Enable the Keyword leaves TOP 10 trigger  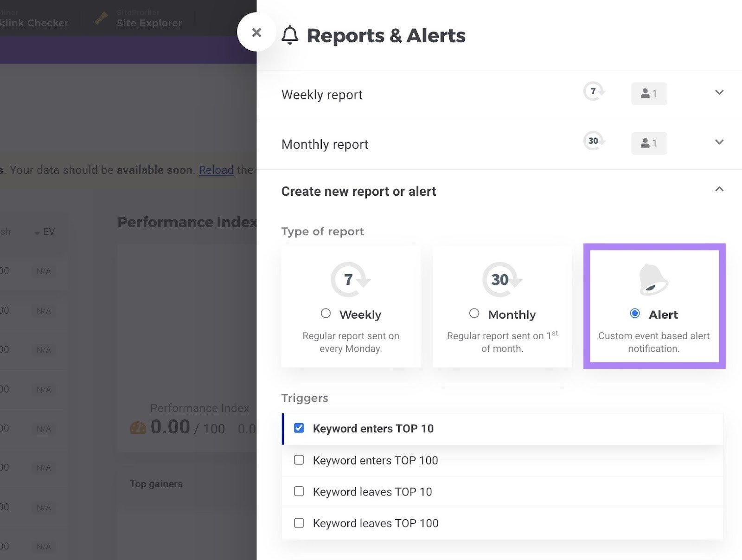pyautogui.click(x=299, y=491)
